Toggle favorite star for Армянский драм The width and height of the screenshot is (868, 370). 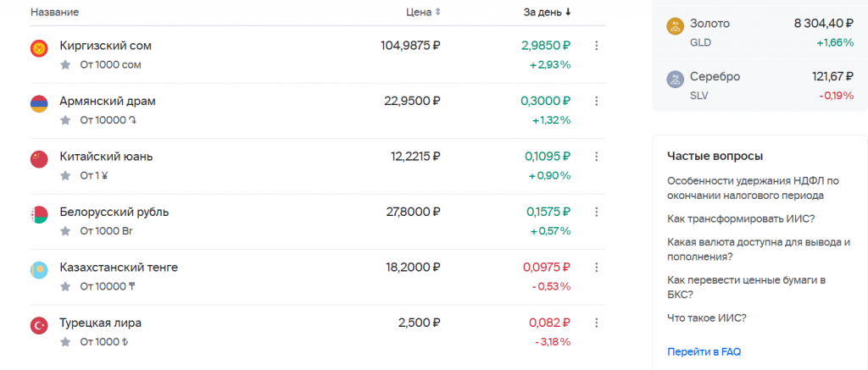click(x=65, y=120)
